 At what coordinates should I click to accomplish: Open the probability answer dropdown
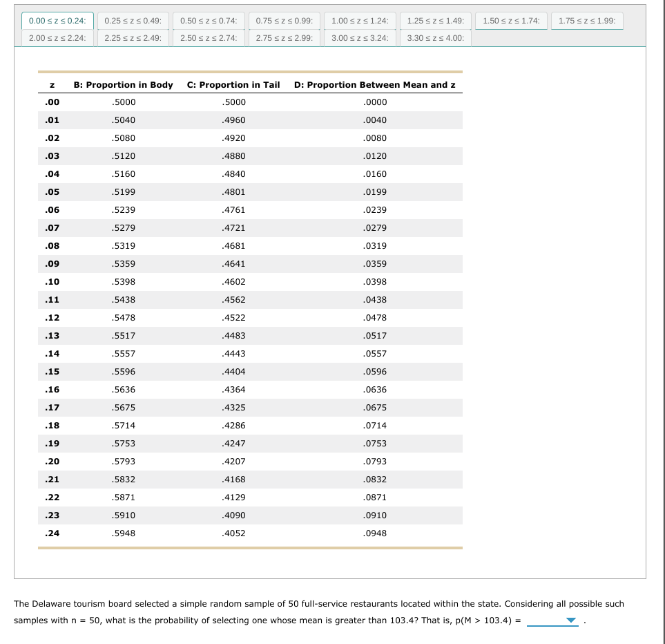click(570, 621)
